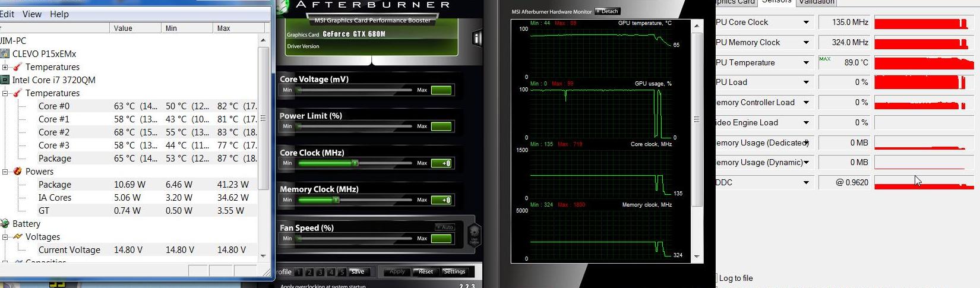The height and width of the screenshot is (288, 980).
Task: Click the Fan Speed value box
Action: 441,238
